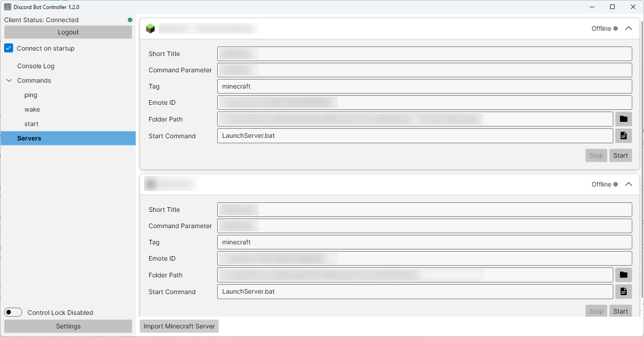
Task: Browse folder for second server's Folder Path
Action: (623, 275)
